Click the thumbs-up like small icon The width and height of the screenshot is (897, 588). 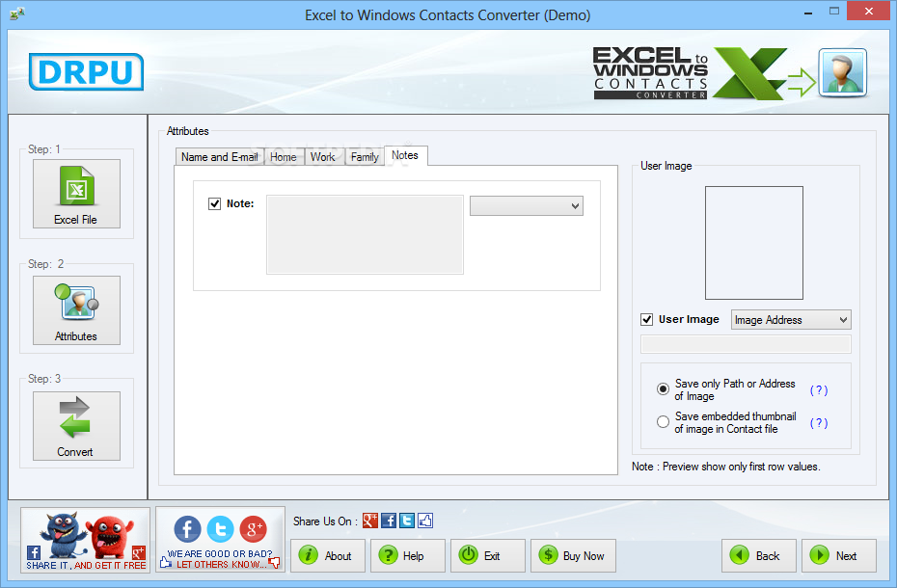(425, 521)
